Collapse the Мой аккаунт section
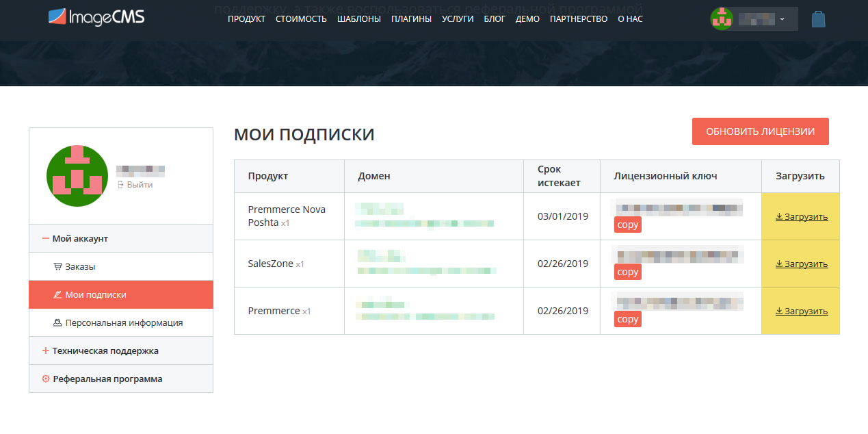This screenshot has height=434, width=868. (121, 238)
